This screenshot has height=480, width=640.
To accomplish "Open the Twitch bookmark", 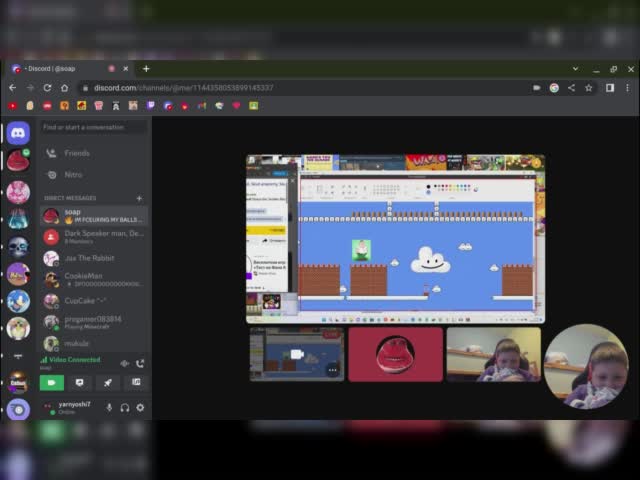I will (151, 106).
